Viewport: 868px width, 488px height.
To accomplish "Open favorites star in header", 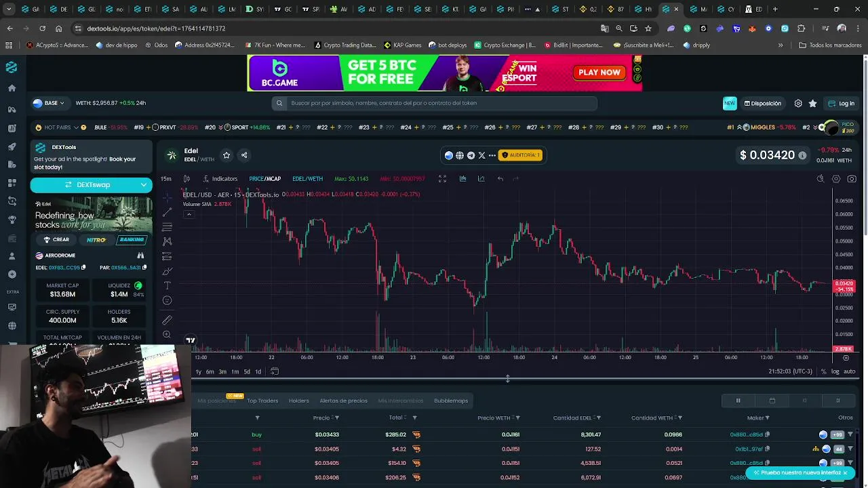I will click(x=813, y=104).
